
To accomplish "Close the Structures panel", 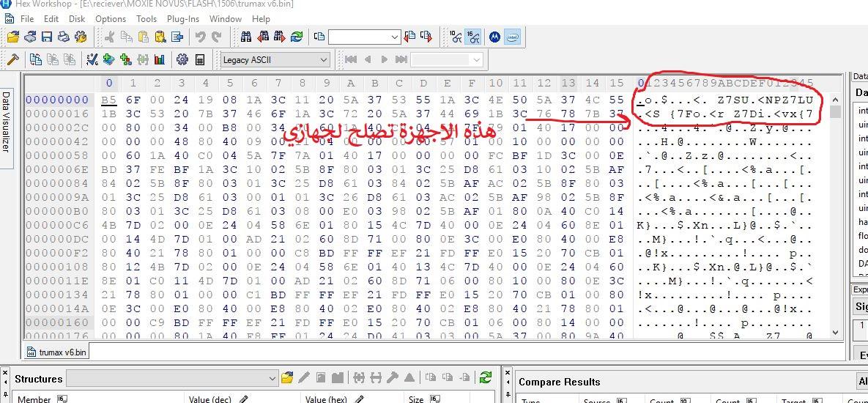I will [5, 373].
